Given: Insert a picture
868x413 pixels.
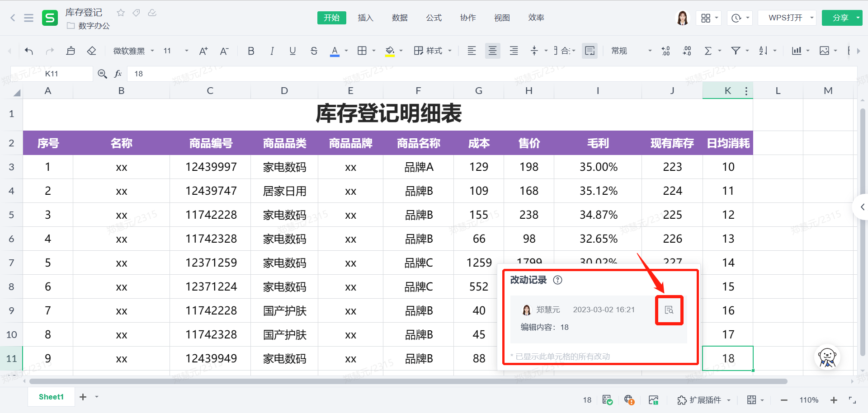Looking at the screenshot, I should (x=825, y=51).
